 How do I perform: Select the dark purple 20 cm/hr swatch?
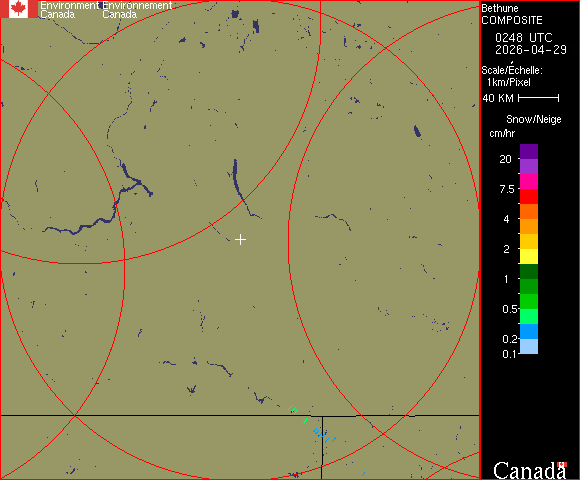click(529, 152)
